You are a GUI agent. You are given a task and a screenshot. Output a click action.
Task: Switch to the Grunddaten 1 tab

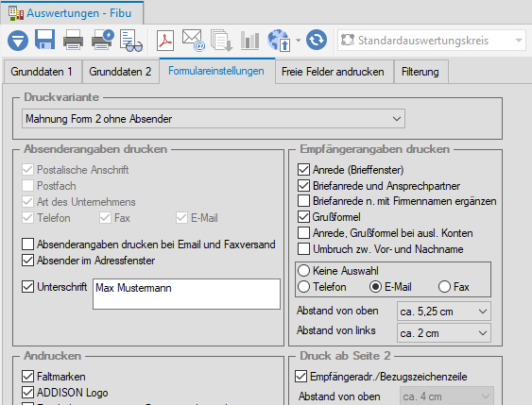click(42, 72)
